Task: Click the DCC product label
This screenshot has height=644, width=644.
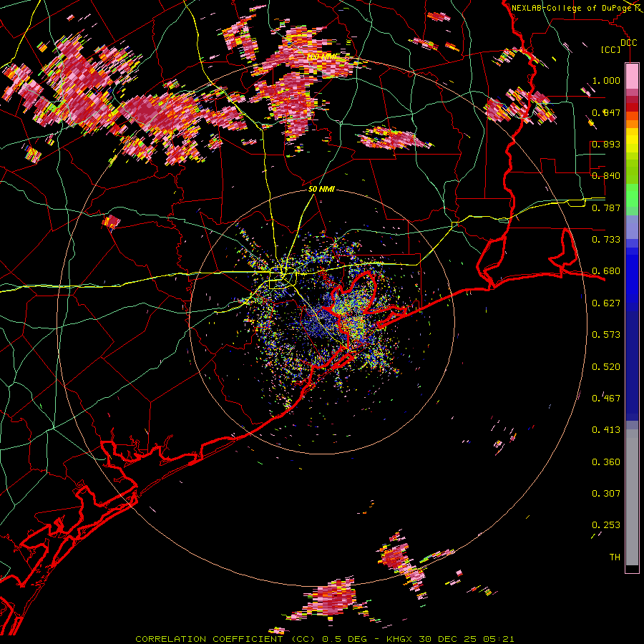Action: tap(628, 43)
